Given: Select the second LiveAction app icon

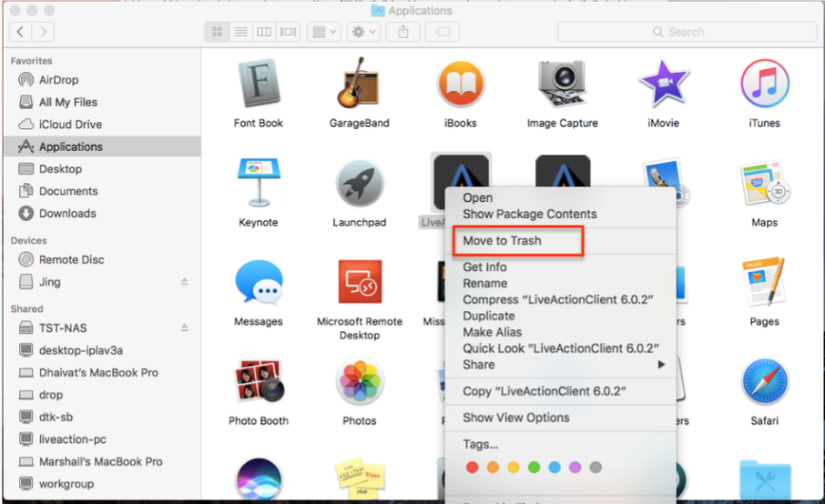Looking at the screenshot, I should point(563,171).
